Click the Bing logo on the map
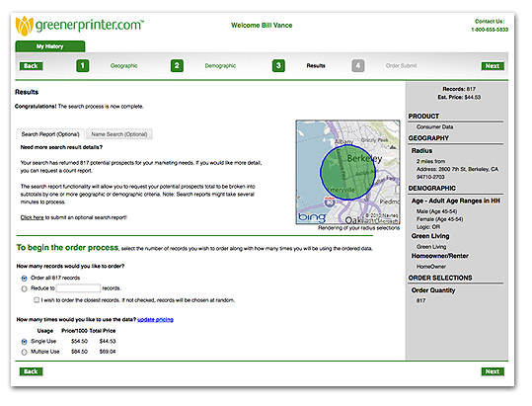The image size is (532, 406). (312, 217)
